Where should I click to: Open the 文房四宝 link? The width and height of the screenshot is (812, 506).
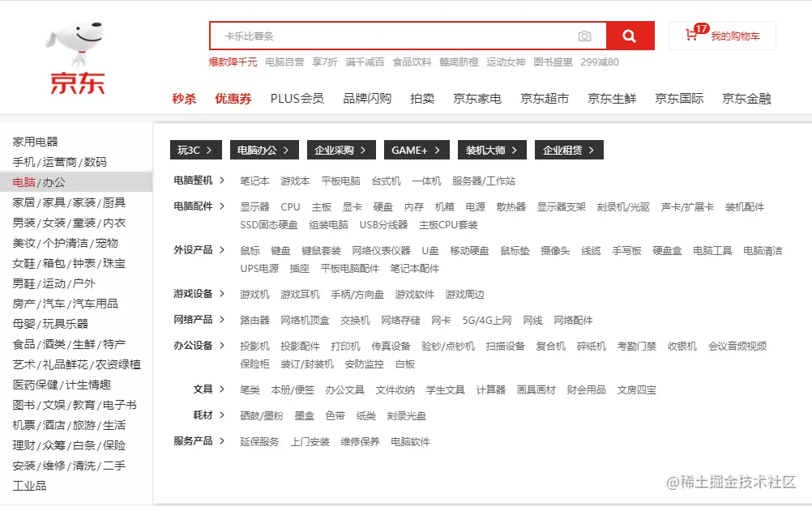(636, 390)
